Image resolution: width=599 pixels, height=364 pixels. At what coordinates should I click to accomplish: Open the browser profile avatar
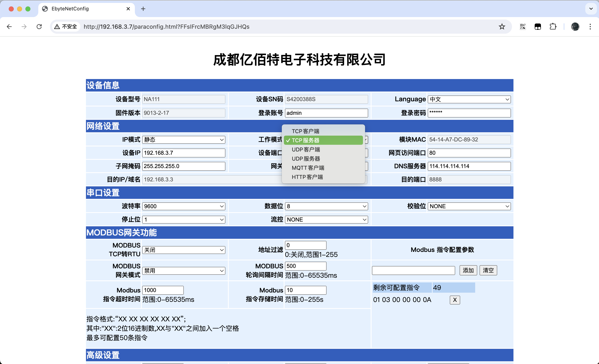[575, 26]
